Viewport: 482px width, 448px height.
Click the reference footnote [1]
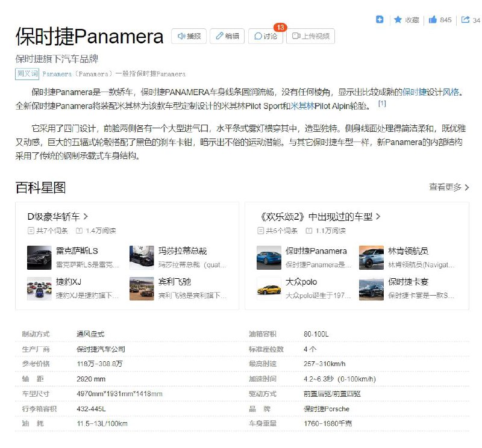pos(382,104)
